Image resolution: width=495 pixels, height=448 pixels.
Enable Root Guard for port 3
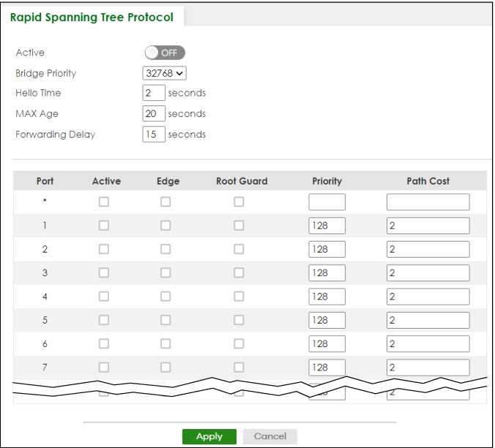(x=239, y=272)
